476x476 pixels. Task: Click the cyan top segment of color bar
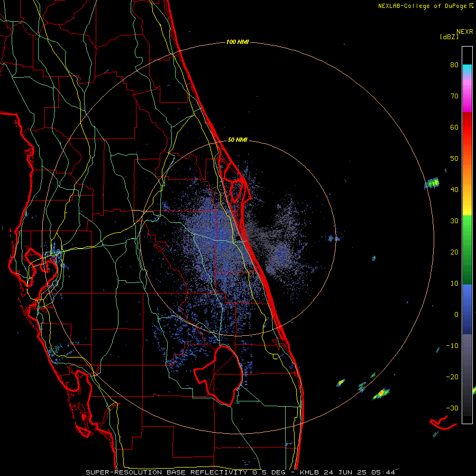click(x=467, y=69)
